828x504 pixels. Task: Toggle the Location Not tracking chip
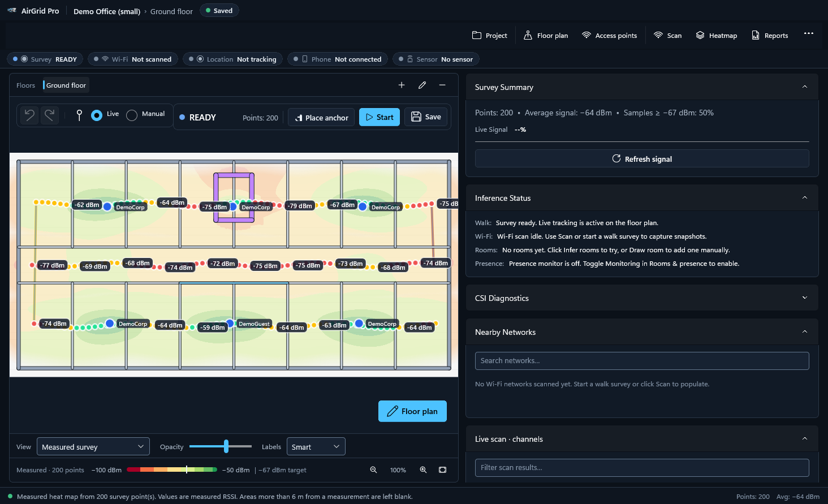(233, 59)
